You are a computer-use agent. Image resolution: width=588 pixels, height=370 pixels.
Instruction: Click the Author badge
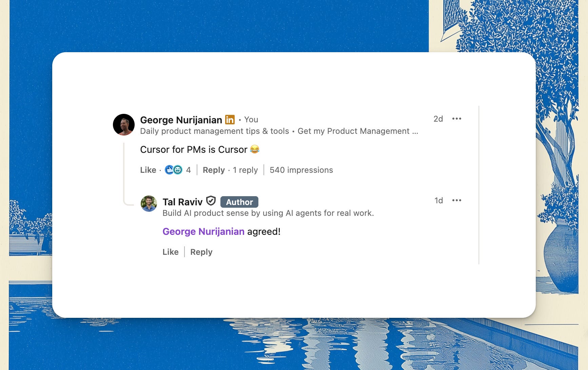pos(239,202)
